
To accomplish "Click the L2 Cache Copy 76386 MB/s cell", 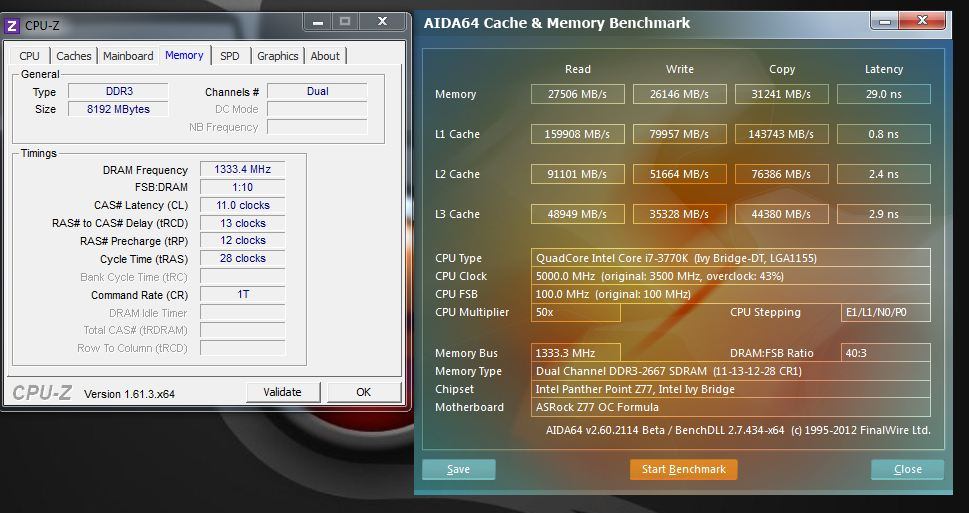I will tap(782, 174).
